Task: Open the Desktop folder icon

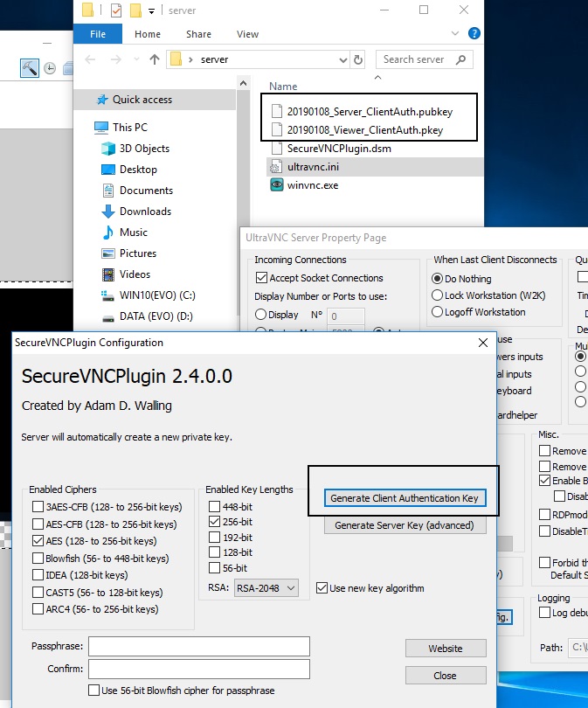Action: (108, 170)
